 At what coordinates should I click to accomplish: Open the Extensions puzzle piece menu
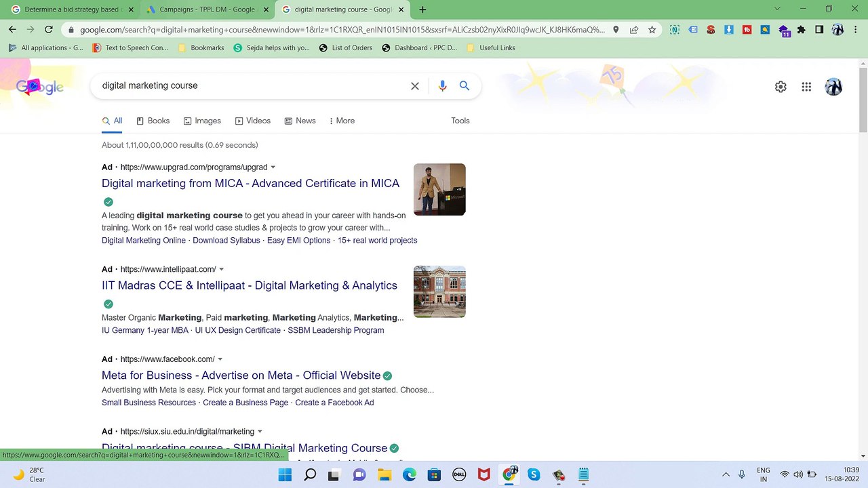click(802, 30)
